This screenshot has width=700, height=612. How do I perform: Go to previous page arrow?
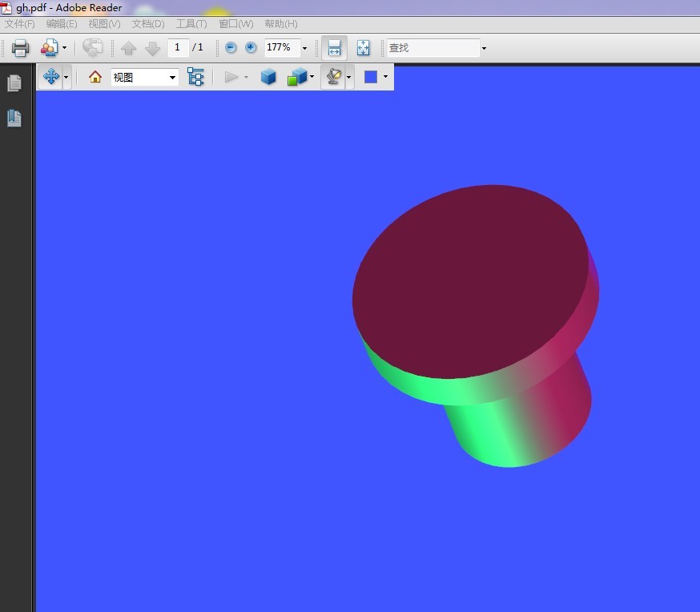(129, 48)
